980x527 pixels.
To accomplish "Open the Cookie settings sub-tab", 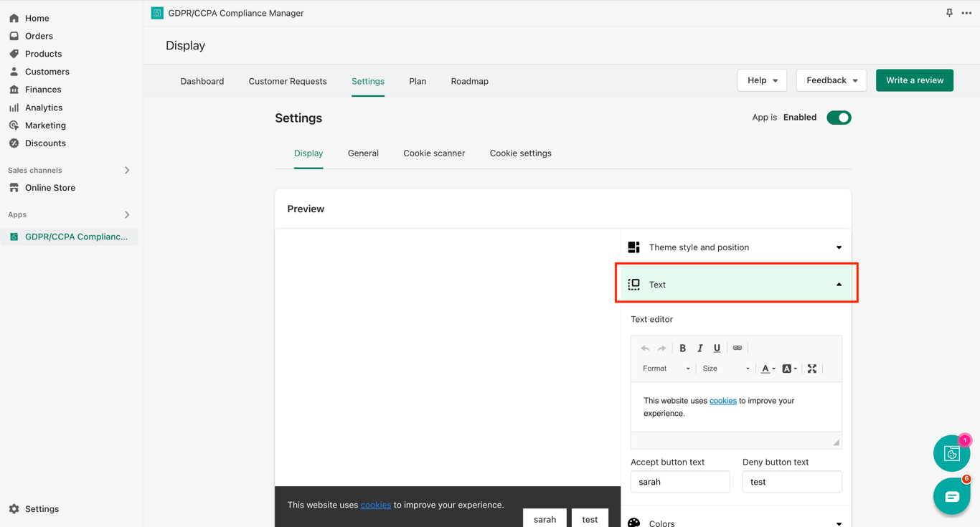I will click(x=521, y=153).
